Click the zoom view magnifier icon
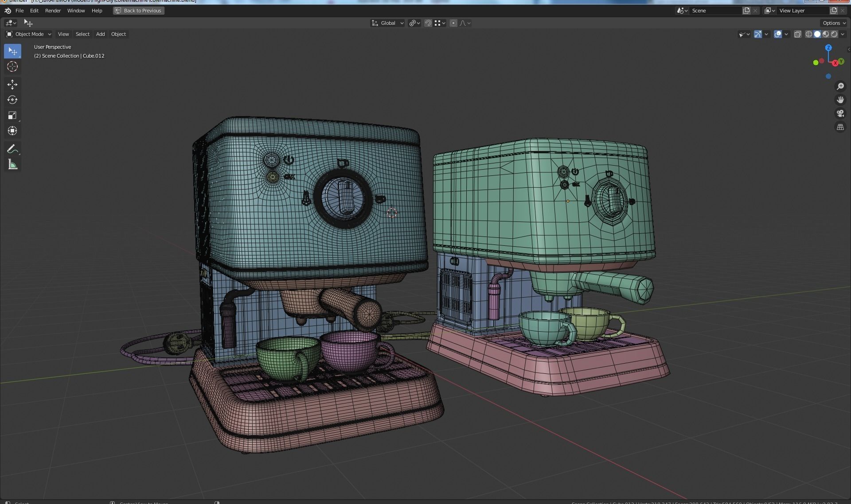 840,86
